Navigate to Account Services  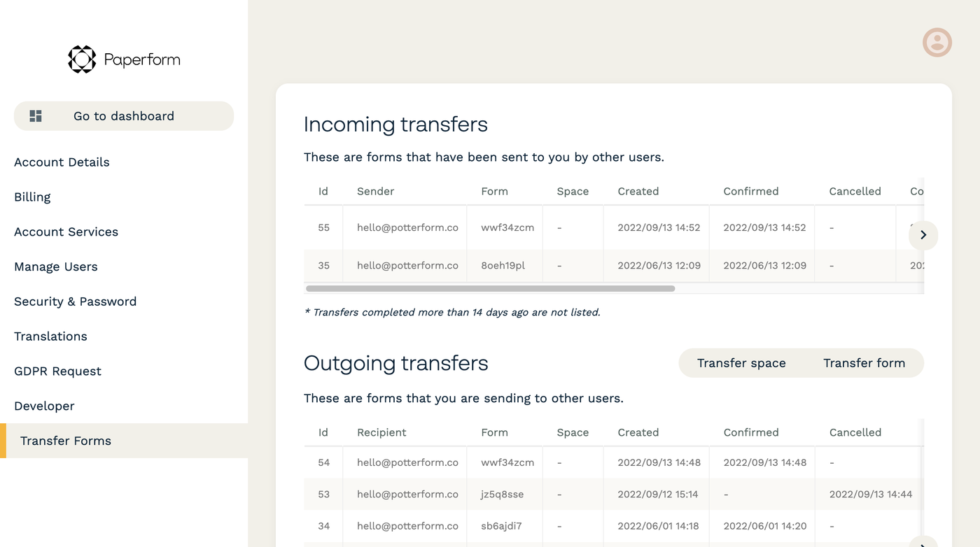click(66, 232)
